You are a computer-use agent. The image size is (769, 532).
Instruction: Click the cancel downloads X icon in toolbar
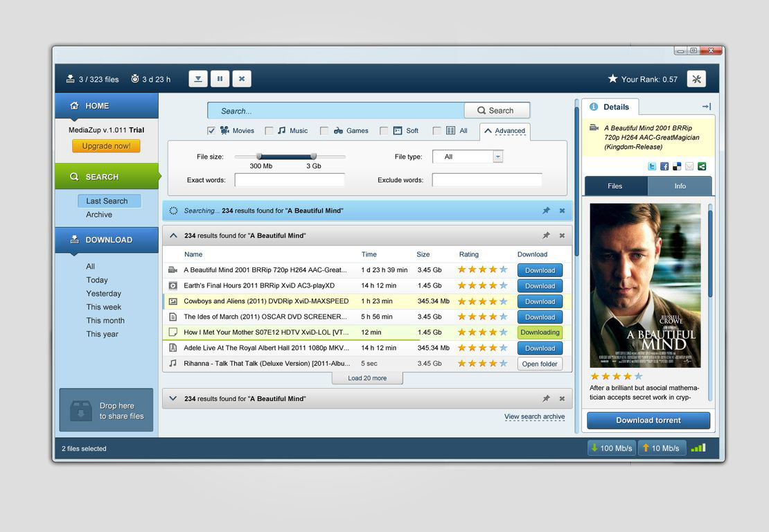(241, 79)
